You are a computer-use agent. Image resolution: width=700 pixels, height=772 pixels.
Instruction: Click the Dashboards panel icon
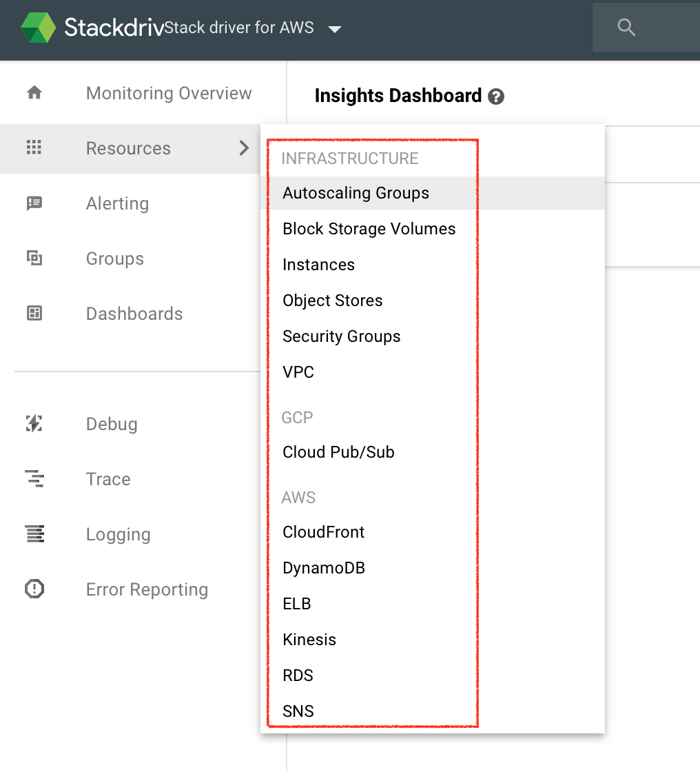(x=33, y=313)
